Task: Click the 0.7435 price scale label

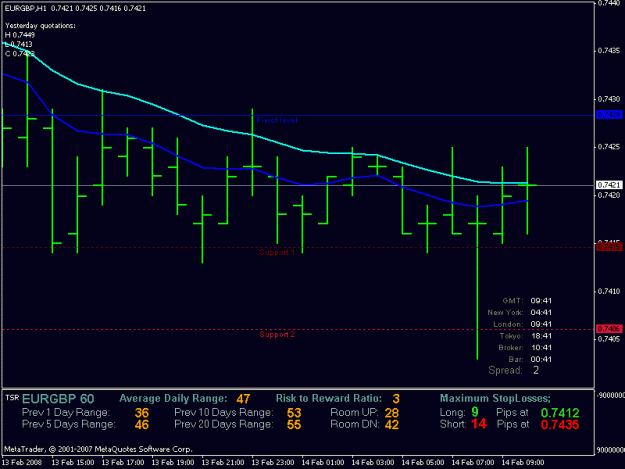Action: pyautogui.click(x=609, y=51)
